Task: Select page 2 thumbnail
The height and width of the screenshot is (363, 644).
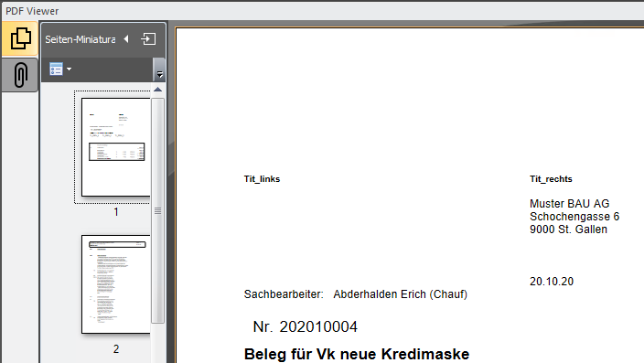Action: [116, 284]
